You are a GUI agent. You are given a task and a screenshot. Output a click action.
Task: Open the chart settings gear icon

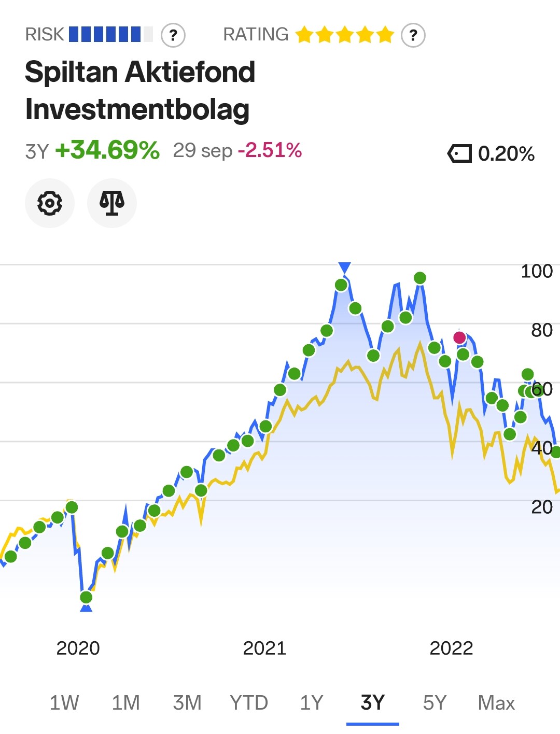50,203
